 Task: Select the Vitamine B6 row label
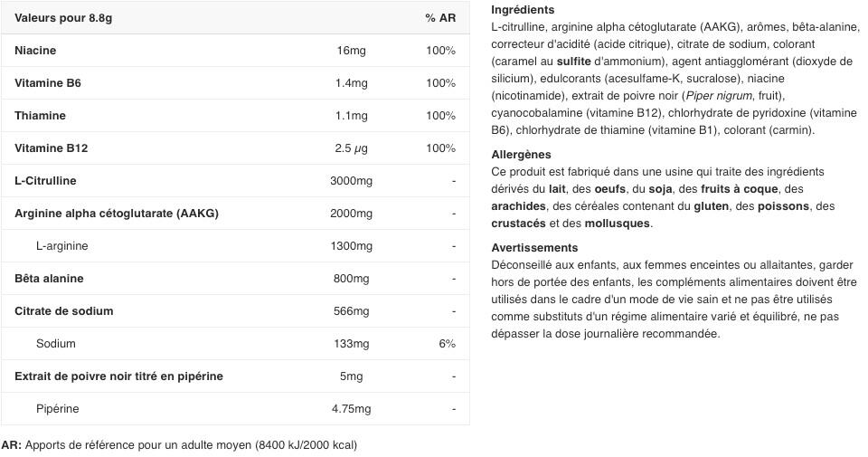coord(48,83)
